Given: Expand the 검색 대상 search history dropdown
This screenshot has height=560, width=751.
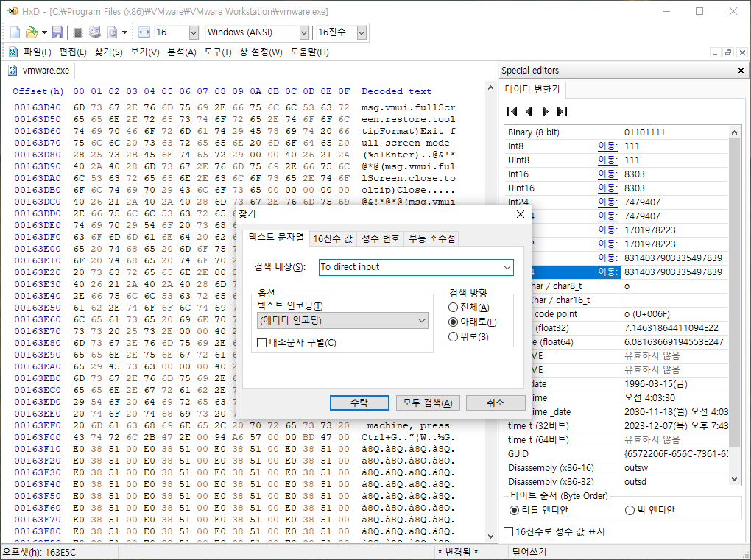Looking at the screenshot, I should pyautogui.click(x=507, y=268).
